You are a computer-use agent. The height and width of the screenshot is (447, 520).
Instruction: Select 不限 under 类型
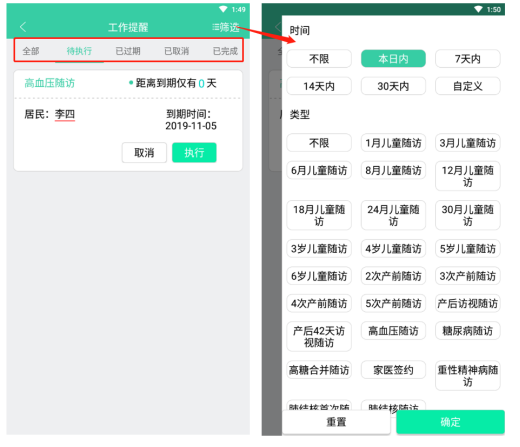(x=319, y=143)
